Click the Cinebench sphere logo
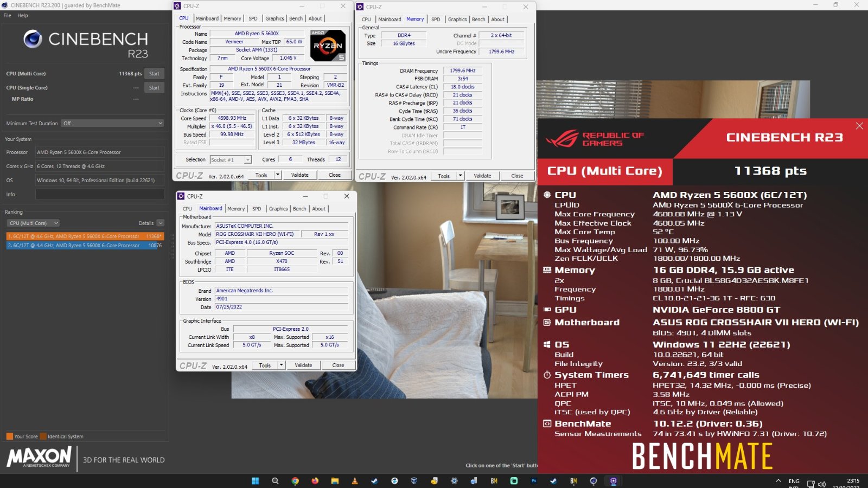This screenshot has height=488, width=868. [x=33, y=39]
